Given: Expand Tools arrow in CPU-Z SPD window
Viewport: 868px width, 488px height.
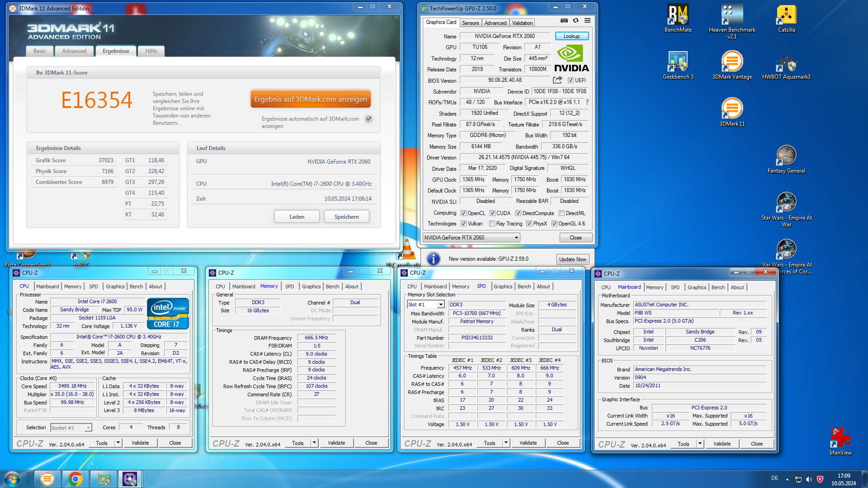Looking at the screenshot, I should click(x=506, y=443).
